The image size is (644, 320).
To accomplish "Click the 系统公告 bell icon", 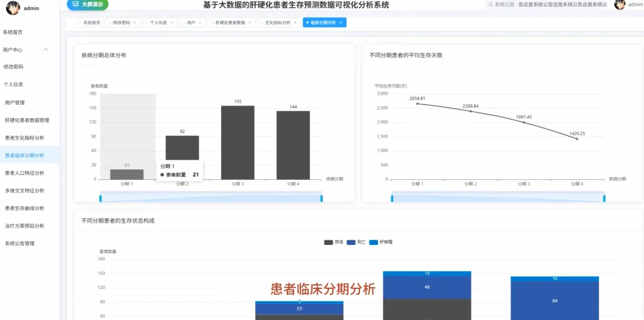I will [x=490, y=5].
